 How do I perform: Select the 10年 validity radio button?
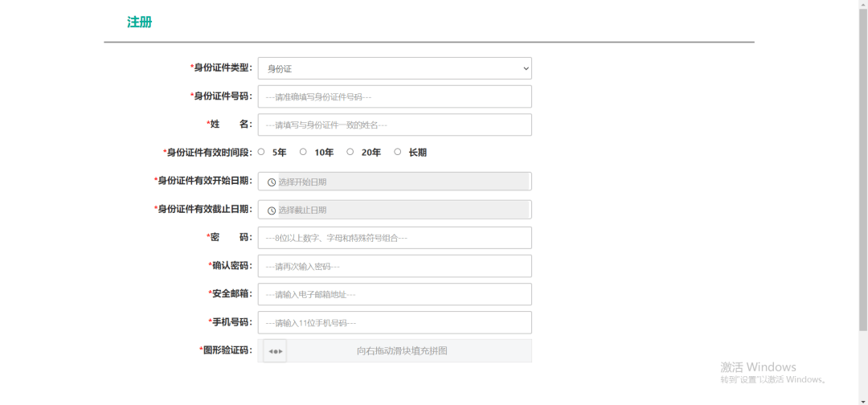tap(303, 152)
